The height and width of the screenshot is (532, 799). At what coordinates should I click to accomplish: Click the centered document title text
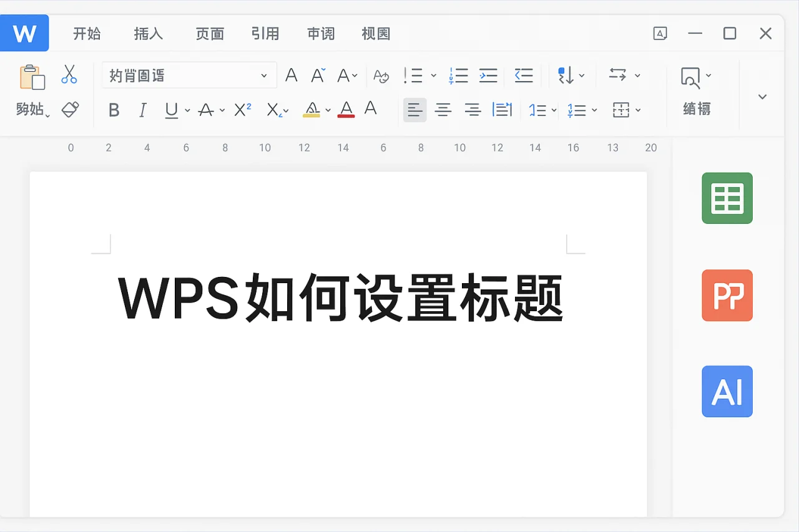pyautogui.click(x=340, y=297)
